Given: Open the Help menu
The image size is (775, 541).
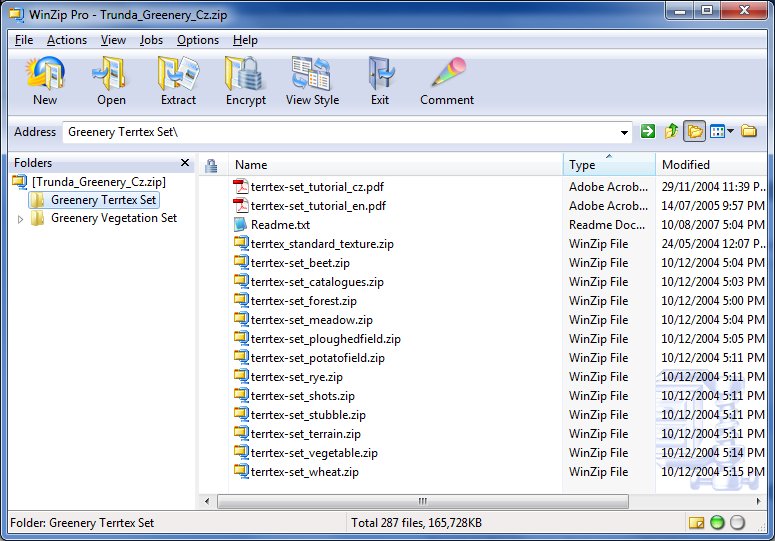Looking at the screenshot, I should 245,40.
